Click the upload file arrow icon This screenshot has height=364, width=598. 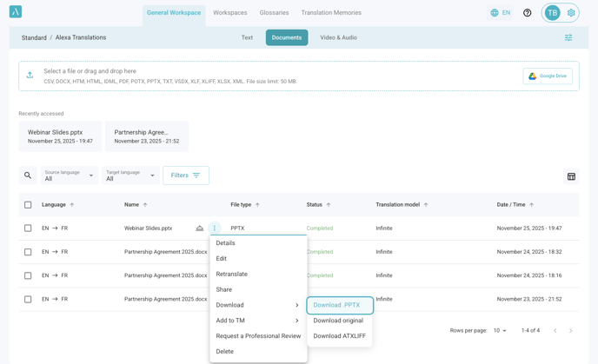(30, 76)
